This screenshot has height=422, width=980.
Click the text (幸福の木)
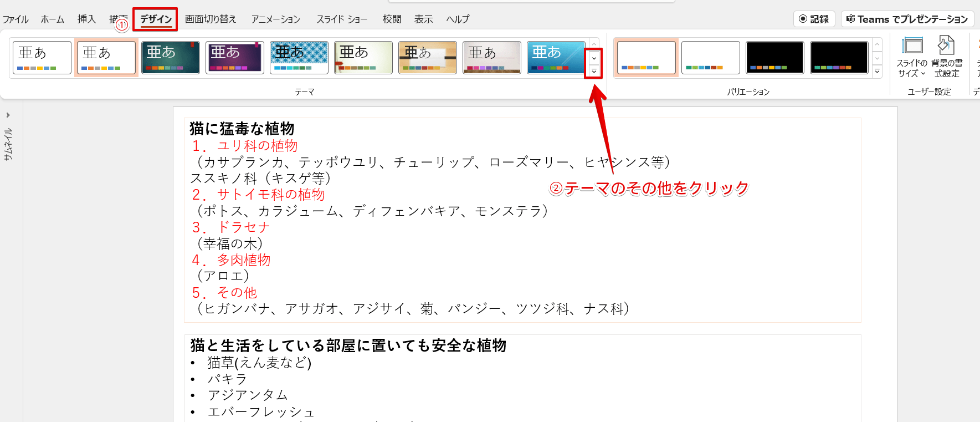230,243
